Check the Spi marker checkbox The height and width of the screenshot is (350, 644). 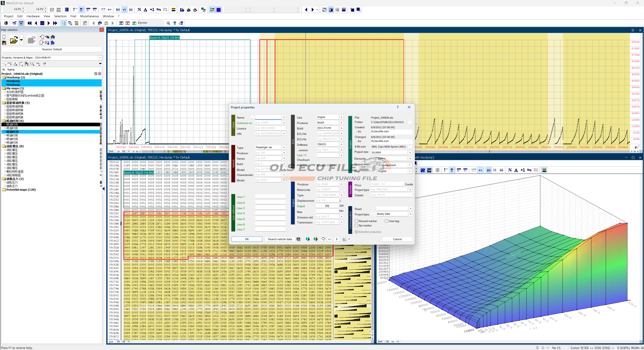(x=356, y=226)
